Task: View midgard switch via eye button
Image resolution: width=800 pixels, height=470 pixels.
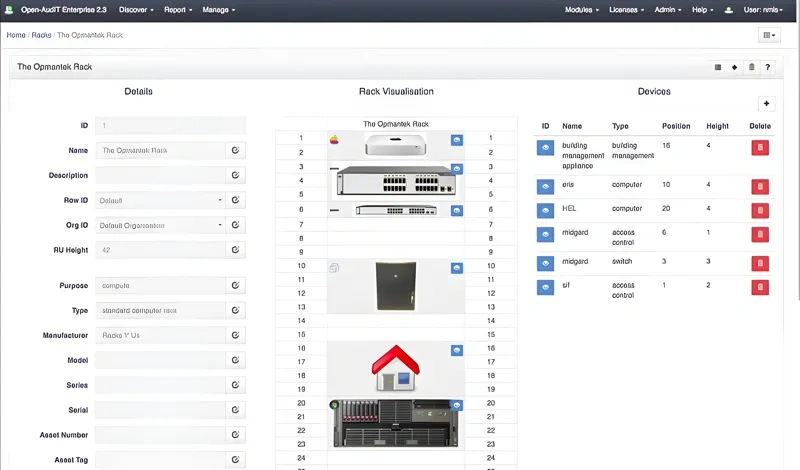Action: (x=545, y=263)
